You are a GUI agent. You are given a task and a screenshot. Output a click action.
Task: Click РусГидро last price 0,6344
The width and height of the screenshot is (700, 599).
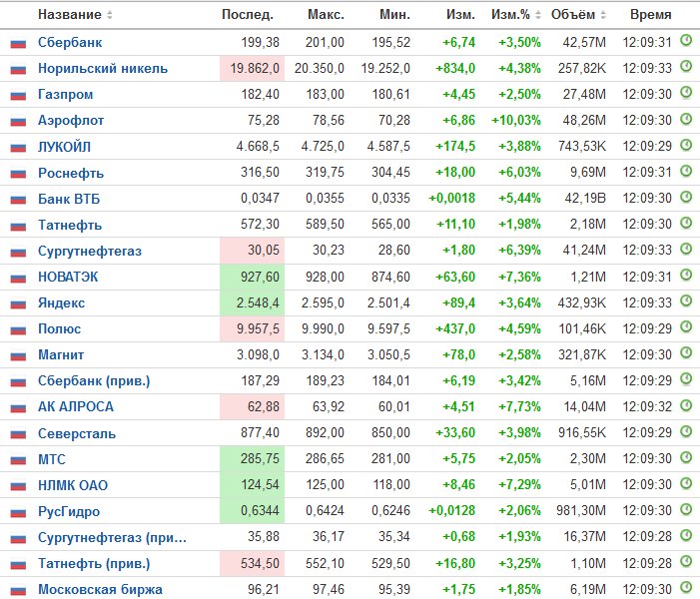click(260, 510)
